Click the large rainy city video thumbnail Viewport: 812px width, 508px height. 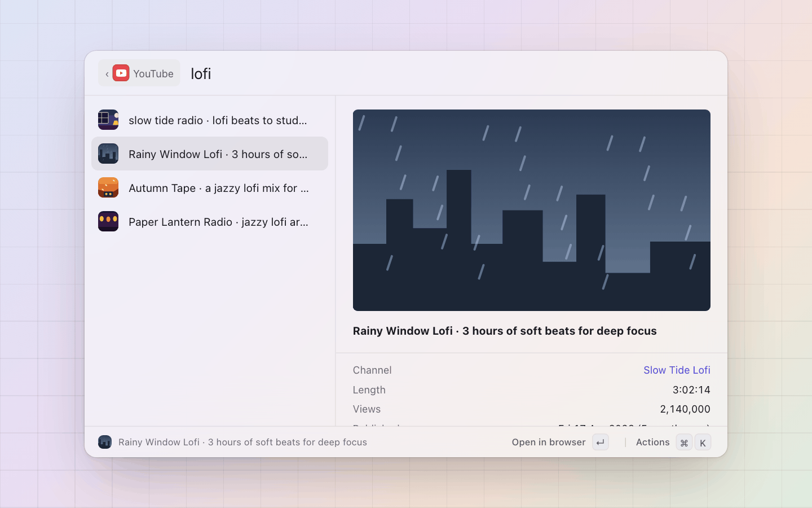coord(532,210)
